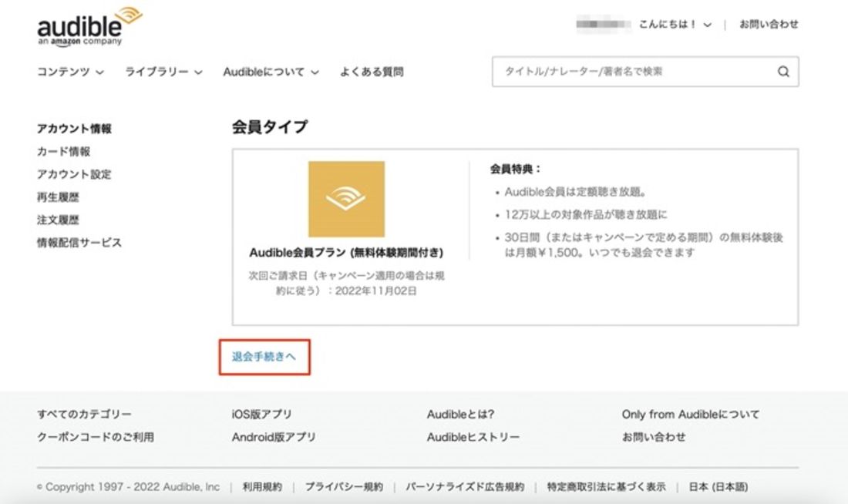Expand the Audibleについて dropdown menu
This screenshot has height=504, width=848.
[x=271, y=72]
